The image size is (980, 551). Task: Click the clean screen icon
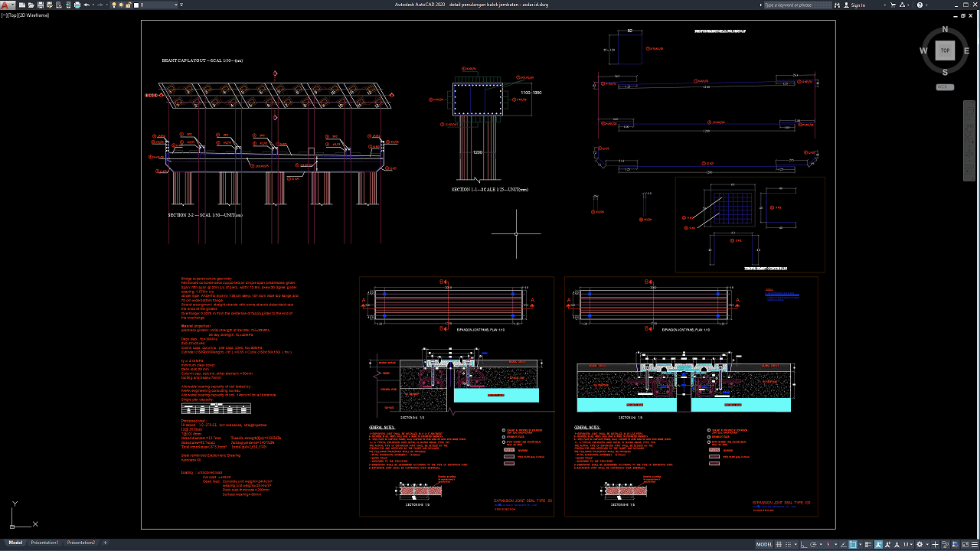pos(965,545)
